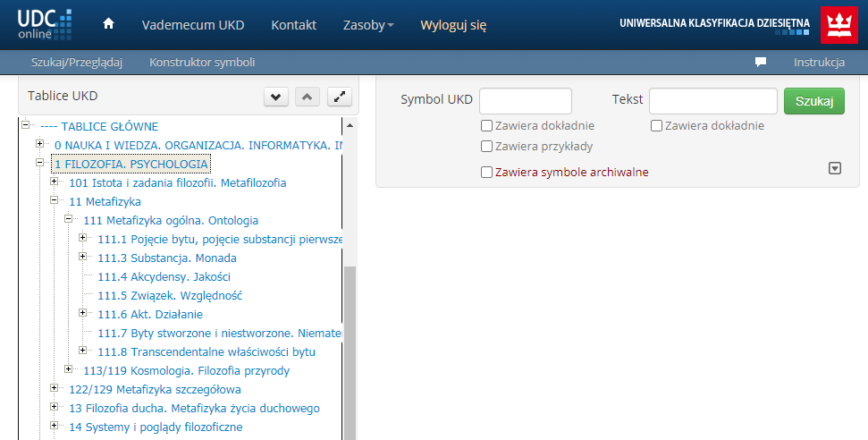Click the small down-arrow icon in search panel
The image size is (868, 440).
pos(835,168)
